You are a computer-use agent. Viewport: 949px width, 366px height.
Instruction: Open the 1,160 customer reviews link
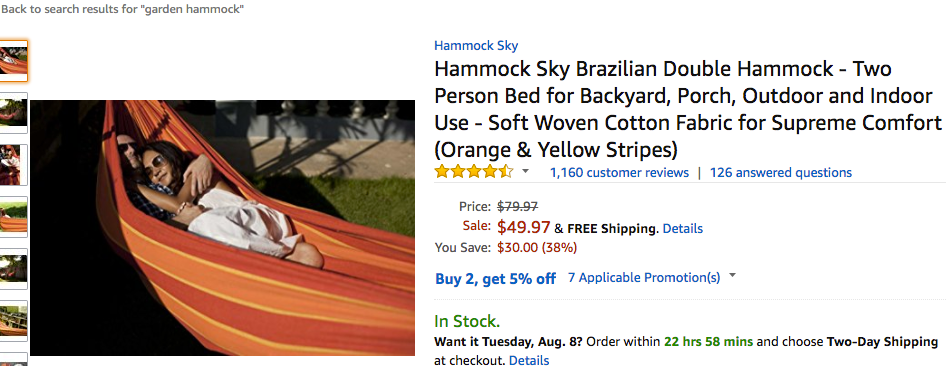[619, 172]
